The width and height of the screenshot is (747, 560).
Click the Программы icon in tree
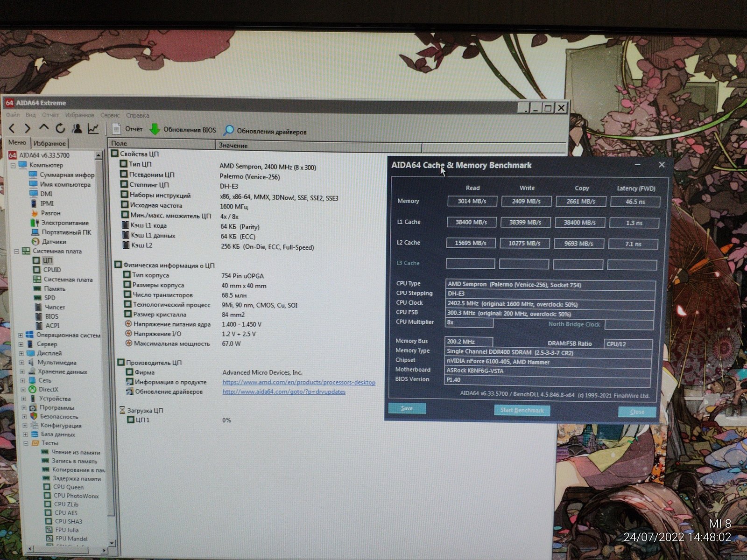tap(33, 407)
